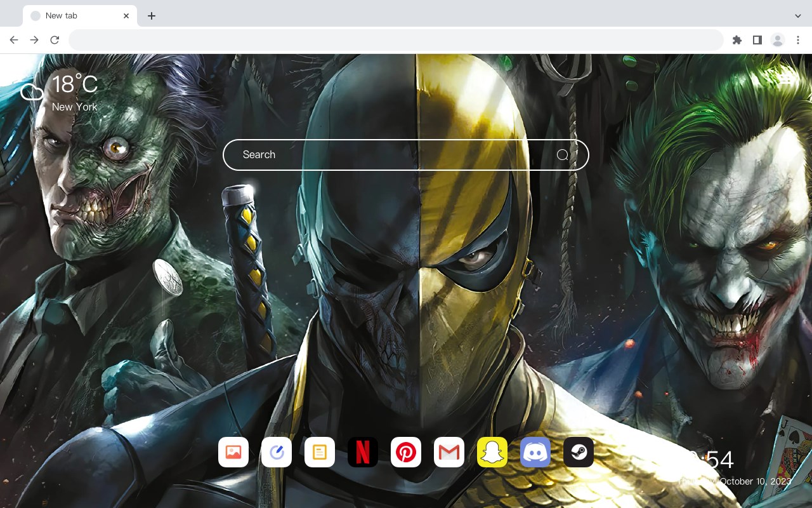Open the yellow notes shortcut

tap(320, 452)
